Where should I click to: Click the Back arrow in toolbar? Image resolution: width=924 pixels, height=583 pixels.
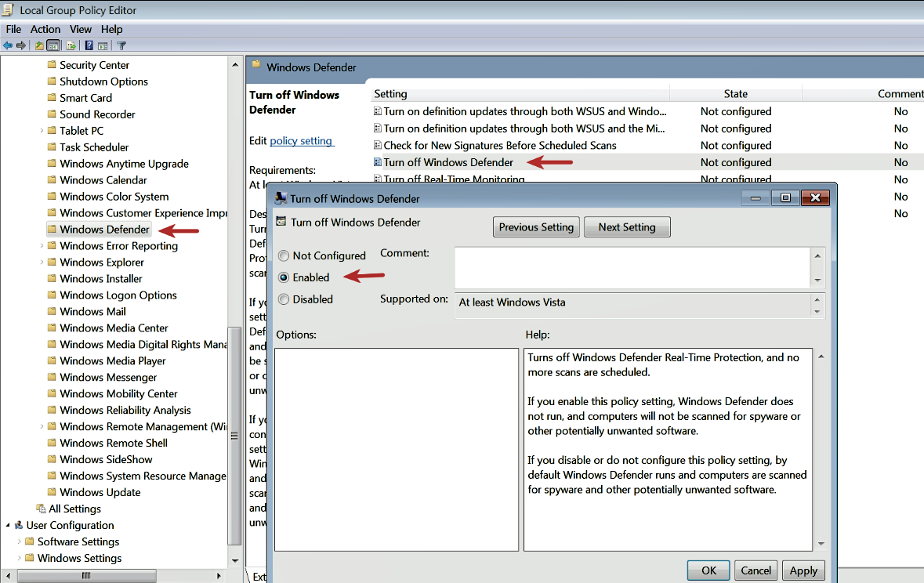coord(8,45)
